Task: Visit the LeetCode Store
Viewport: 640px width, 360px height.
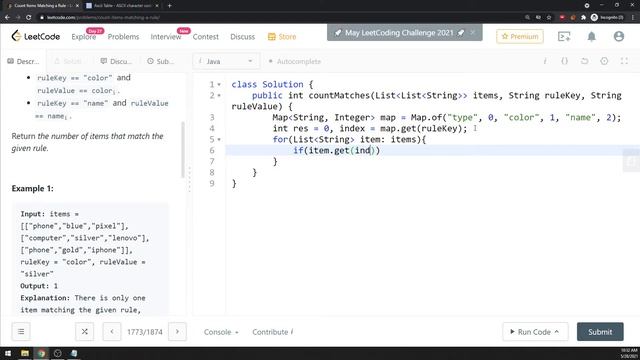Action: pos(282,37)
